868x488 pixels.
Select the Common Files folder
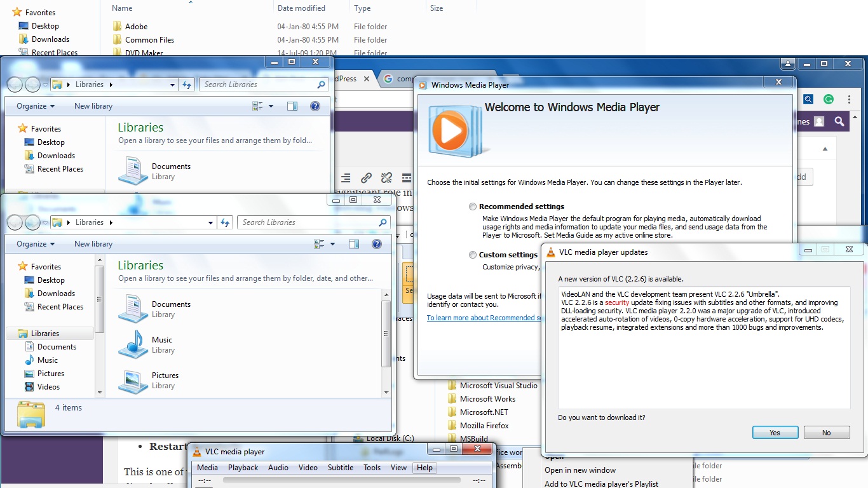tap(149, 40)
